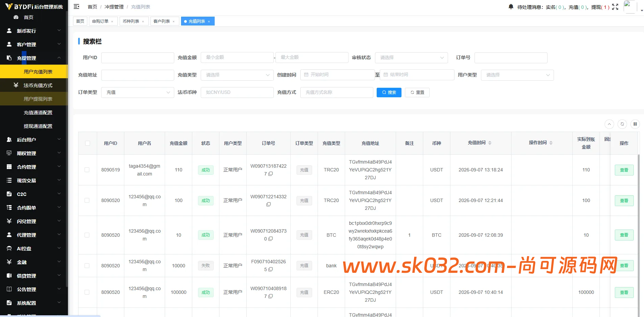Open the column settings grid icon
This screenshot has height=317, width=644.
[x=635, y=124]
